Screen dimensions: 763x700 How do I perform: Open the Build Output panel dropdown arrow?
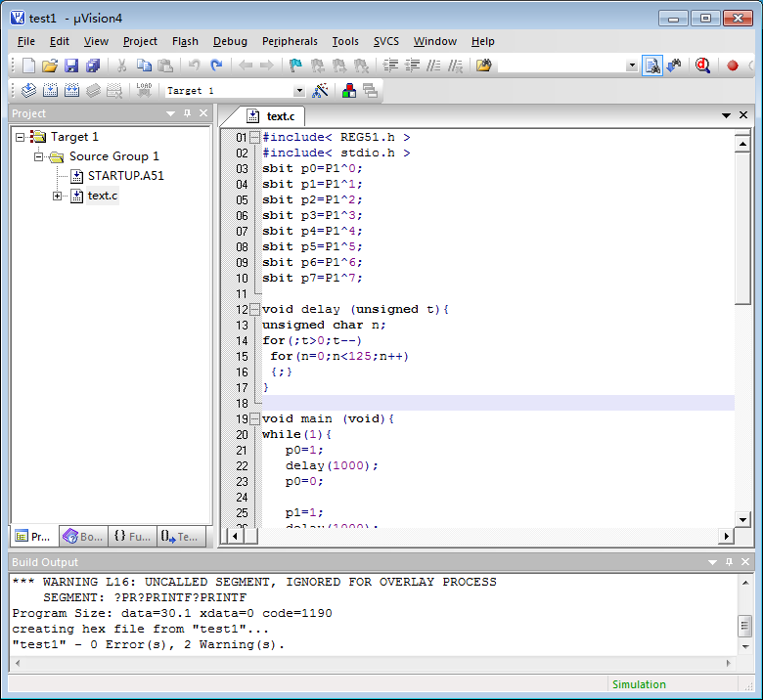click(x=712, y=562)
